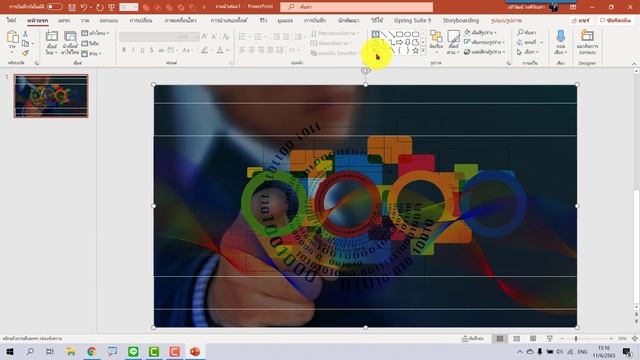Select the rectangle shape in shapes gallery
The height and width of the screenshot is (360, 640).
coord(400,34)
